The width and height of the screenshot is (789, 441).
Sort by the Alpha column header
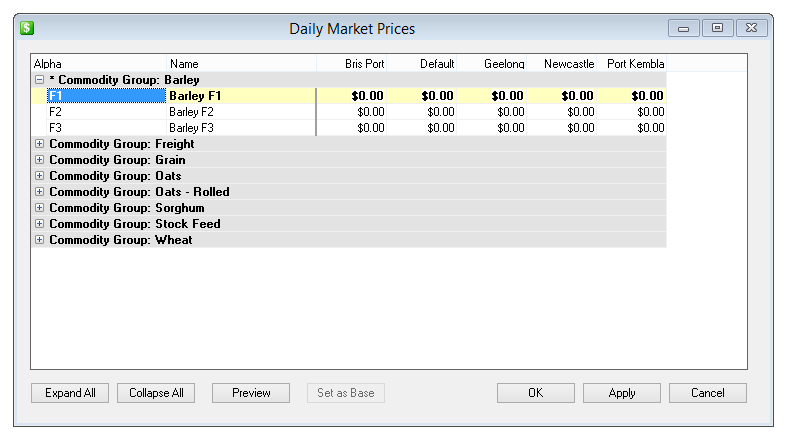click(98, 64)
